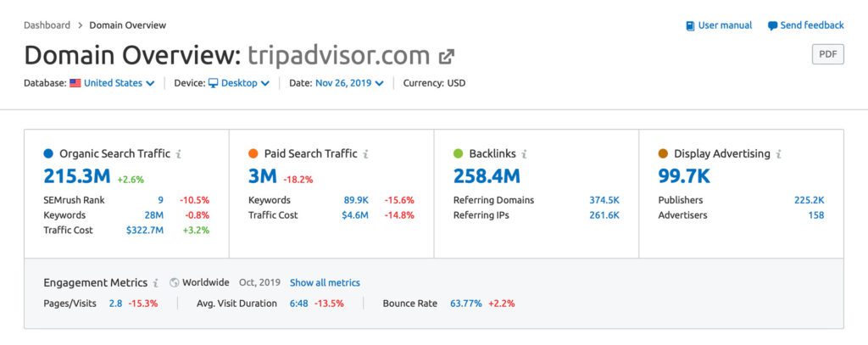Click the brown Display Advertising dot
The image size is (868, 345).
663,154
